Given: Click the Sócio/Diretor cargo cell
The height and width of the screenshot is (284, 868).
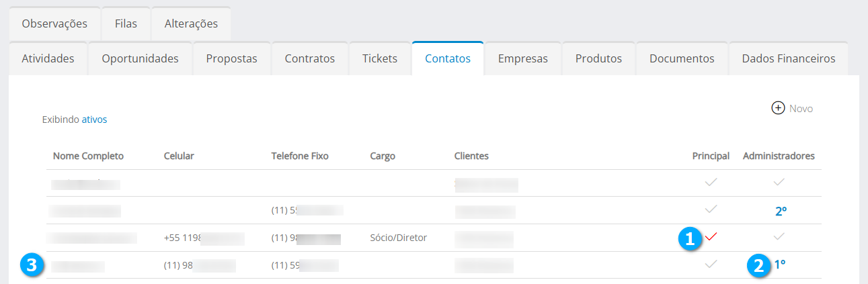Looking at the screenshot, I should point(398,238).
